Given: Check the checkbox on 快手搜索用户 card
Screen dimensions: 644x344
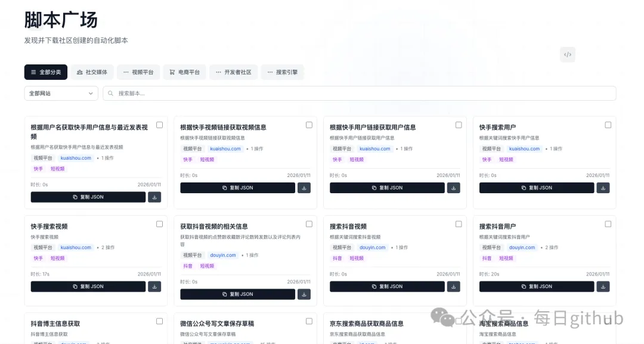Looking at the screenshot, I should point(608,124).
